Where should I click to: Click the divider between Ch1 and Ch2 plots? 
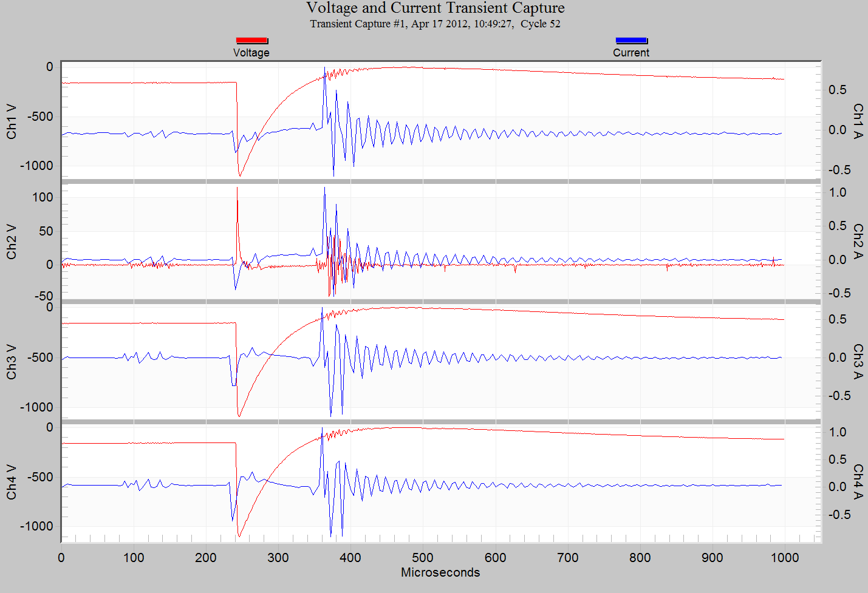[440, 181]
